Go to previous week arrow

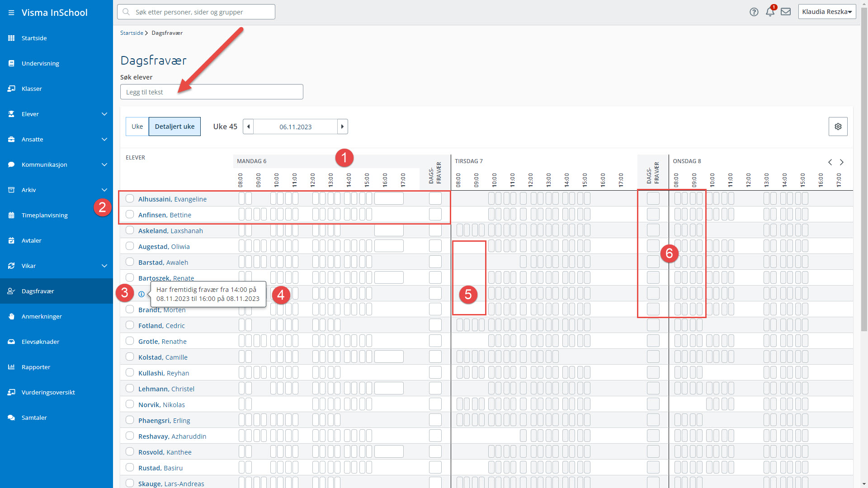(x=248, y=127)
